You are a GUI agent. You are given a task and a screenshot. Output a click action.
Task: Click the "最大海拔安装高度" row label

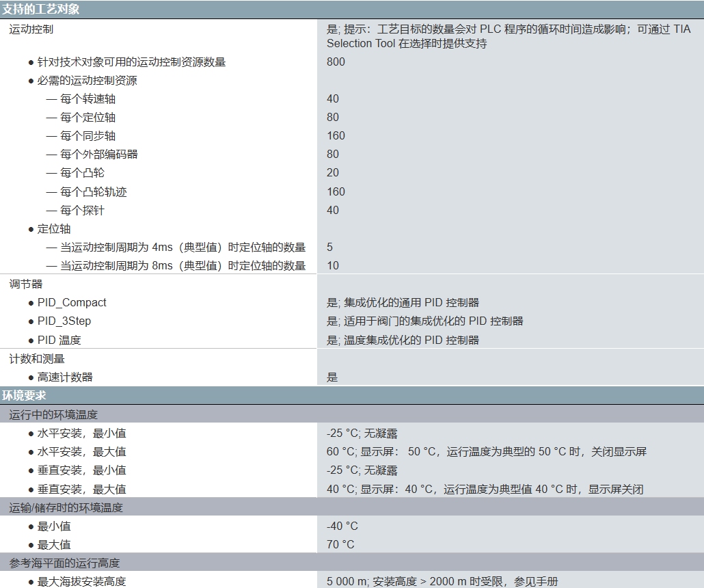[81, 582]
